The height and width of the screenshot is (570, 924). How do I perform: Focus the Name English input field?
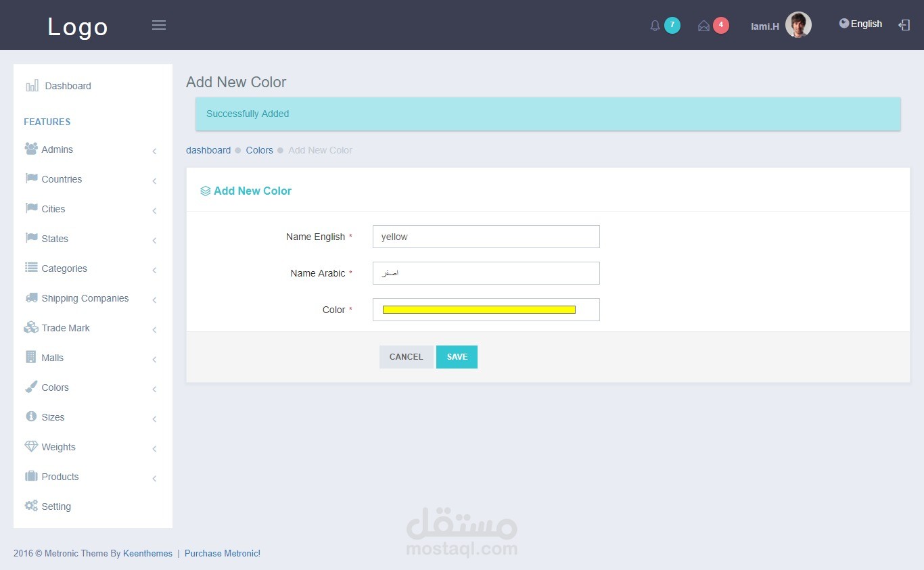tap(486, 237)
